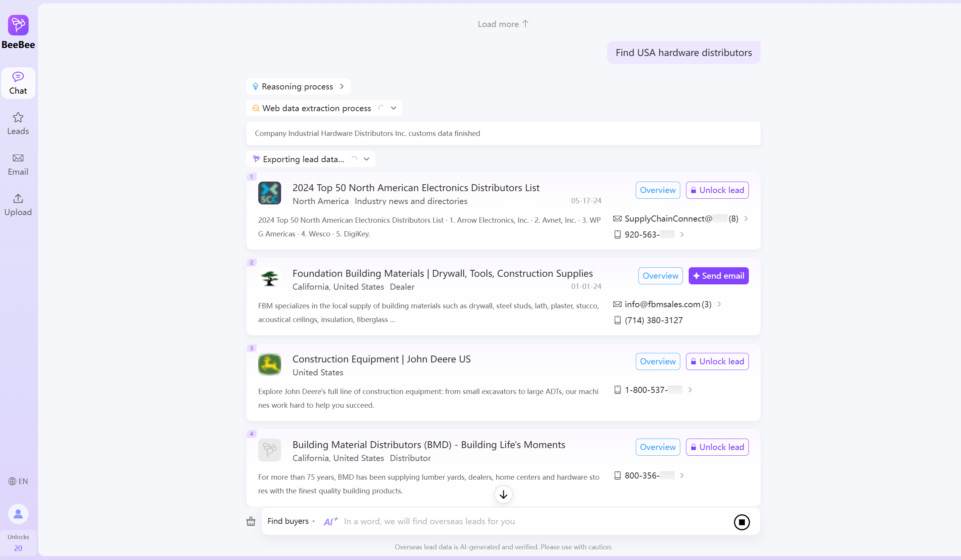This screenshot has height=560, width=961.
Task: Open the Foundation Building Materials title
Action: click(442, 273)
